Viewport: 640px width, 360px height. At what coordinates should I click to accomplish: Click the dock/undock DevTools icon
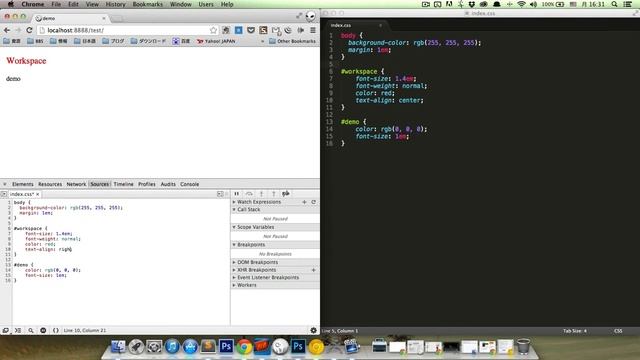[6, 331]
